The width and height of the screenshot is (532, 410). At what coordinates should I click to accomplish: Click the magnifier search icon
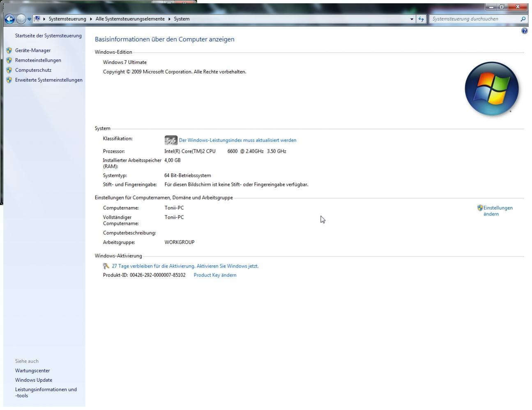tap(523, 19)
